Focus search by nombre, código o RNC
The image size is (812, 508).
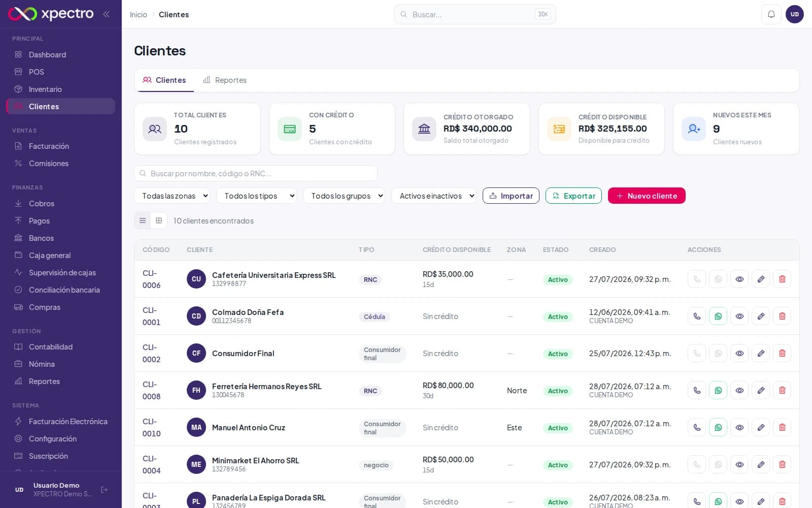click(256, 173)
